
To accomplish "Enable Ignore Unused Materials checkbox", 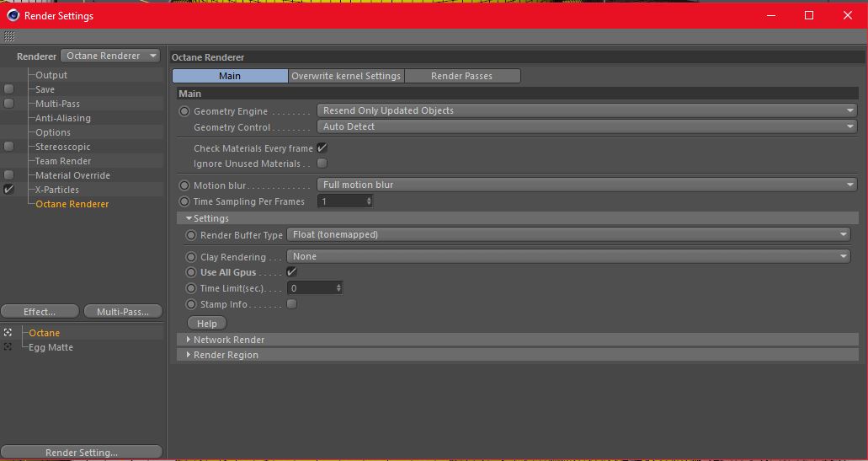I will (x=322, y=163).
